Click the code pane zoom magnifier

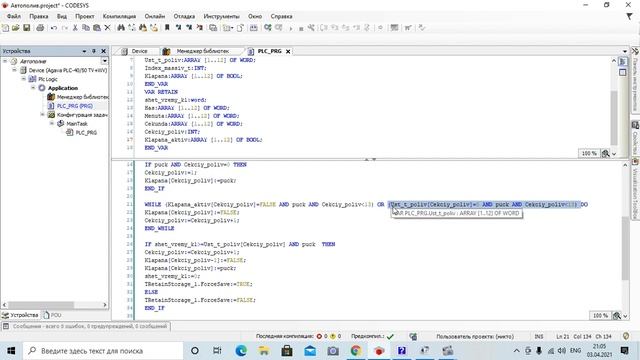[x=617, y=316]
